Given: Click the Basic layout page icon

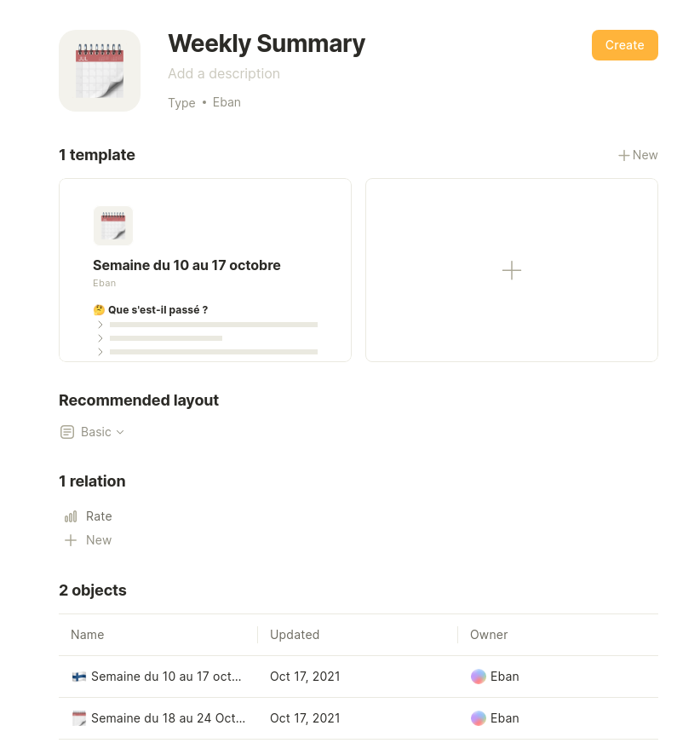Looking at the screenshot, I should 67,432.
